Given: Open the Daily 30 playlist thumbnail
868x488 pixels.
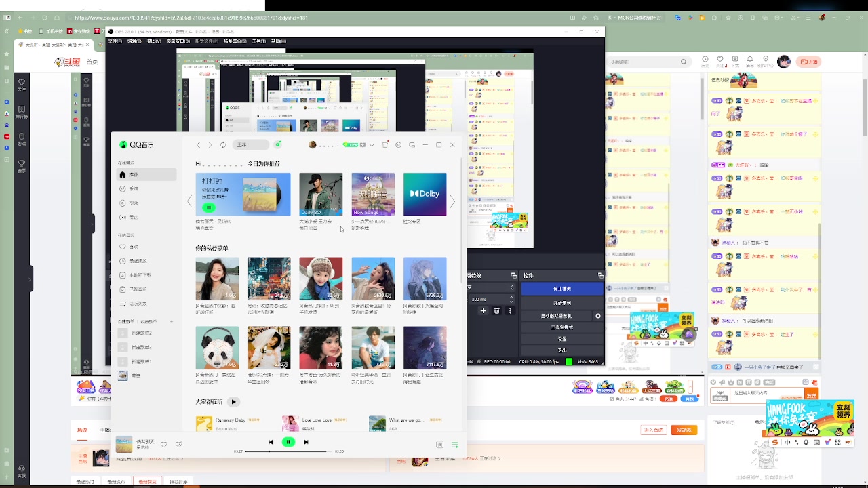Looking at the screenshot, I should (x=321, y=194).
